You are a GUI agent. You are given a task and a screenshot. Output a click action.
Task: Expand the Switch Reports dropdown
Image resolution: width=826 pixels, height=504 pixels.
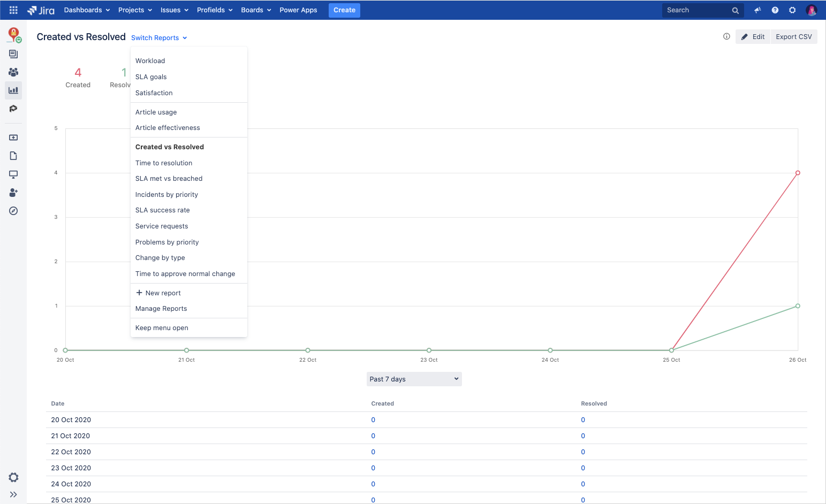pos(158,37)
